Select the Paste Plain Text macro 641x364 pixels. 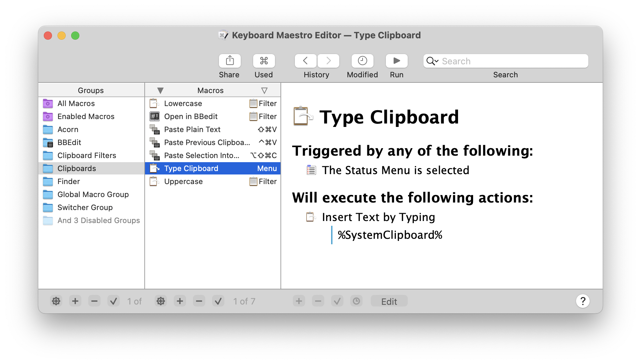point(192,129)
